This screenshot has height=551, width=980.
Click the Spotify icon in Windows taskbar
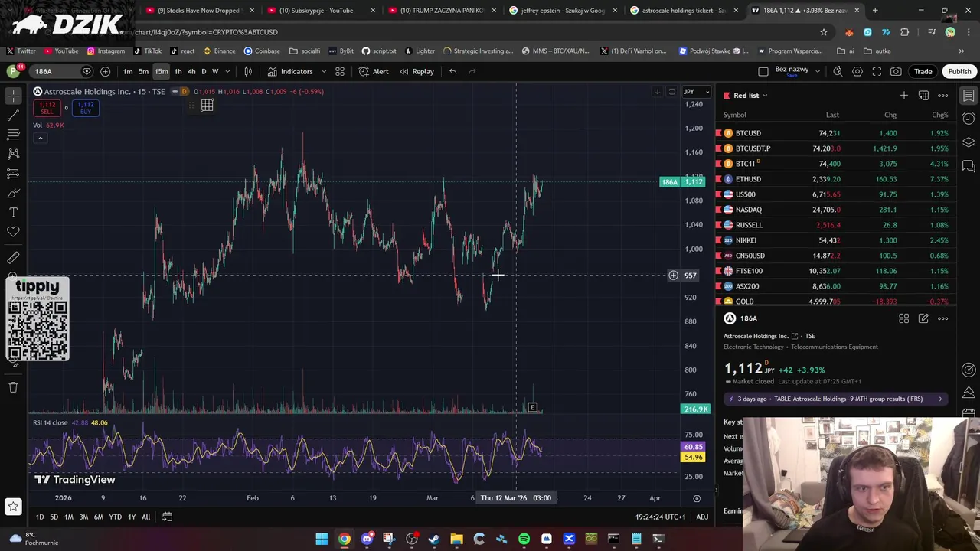tap(524, 539)
